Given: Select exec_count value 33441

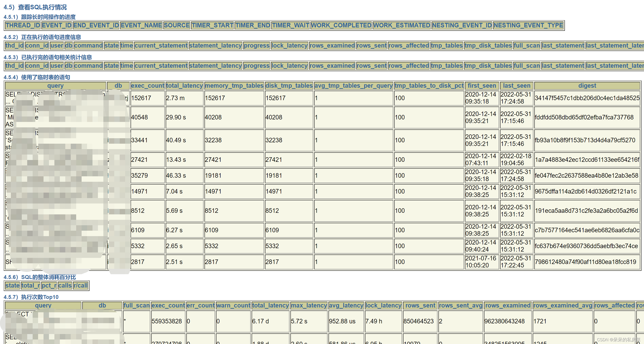Looking at the screenshot, I should point(139,140).
